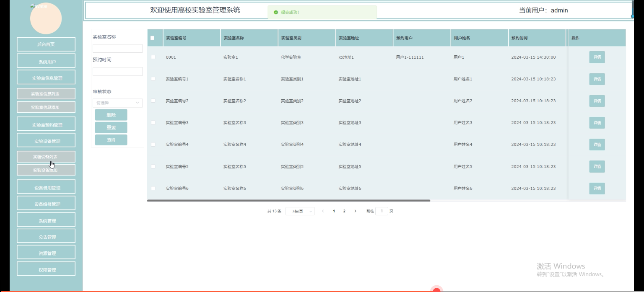The image size is (644, 292).
Task: Check the 实验室编号4 row checkbox
Action: [153, 144]
